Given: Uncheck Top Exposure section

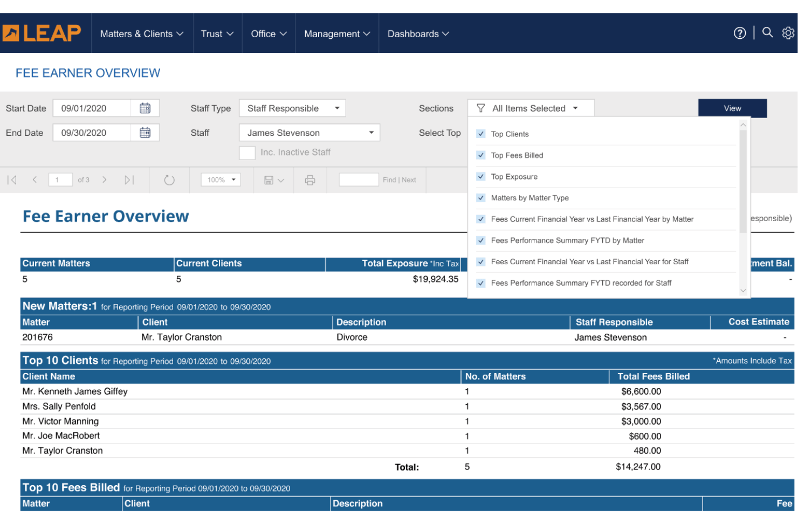Looking at the screenshot, I should pos(481,176).
